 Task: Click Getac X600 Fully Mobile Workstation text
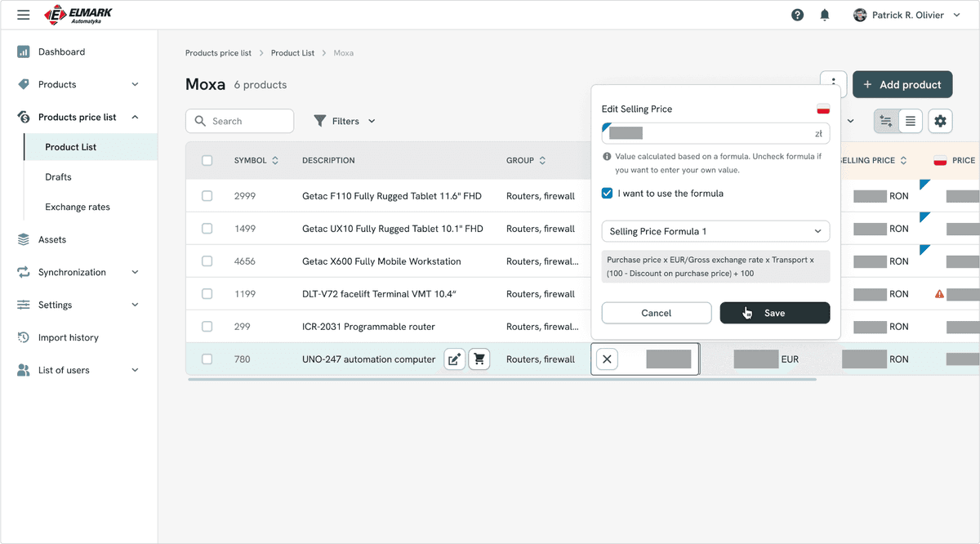pyautogui.click(x=381, y=261)
